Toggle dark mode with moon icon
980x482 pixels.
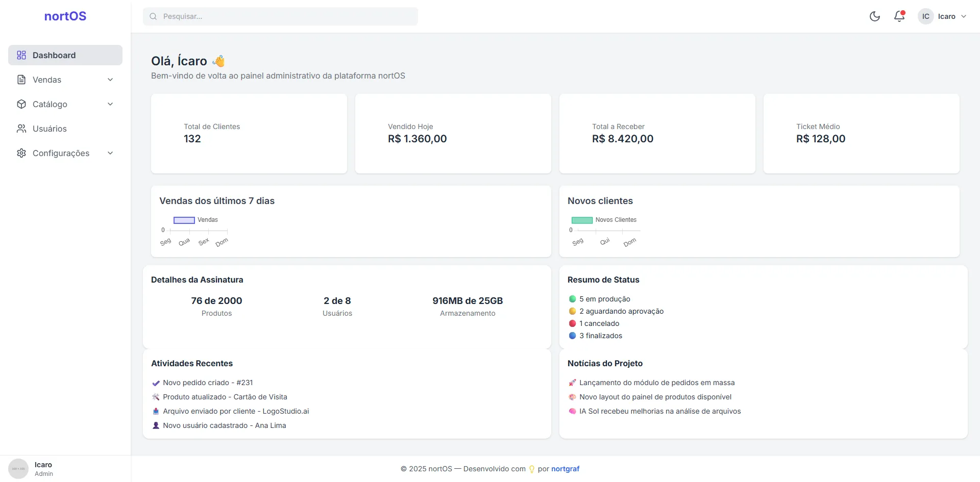pyautogui.click(x=875, y=16)
